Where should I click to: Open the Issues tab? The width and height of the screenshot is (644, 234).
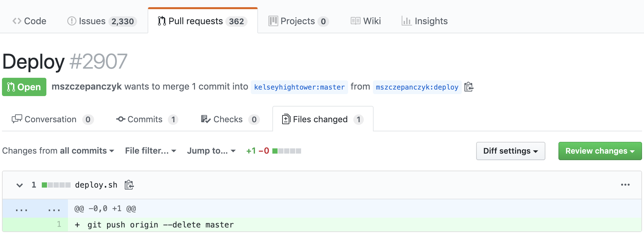(x=102, y=21)
